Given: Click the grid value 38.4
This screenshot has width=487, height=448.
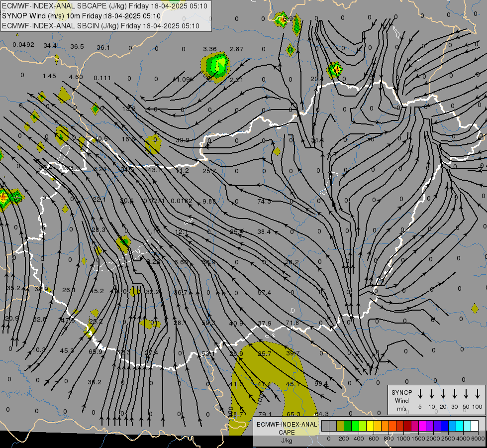Looking at the screenshot, I should coord(264,231).
